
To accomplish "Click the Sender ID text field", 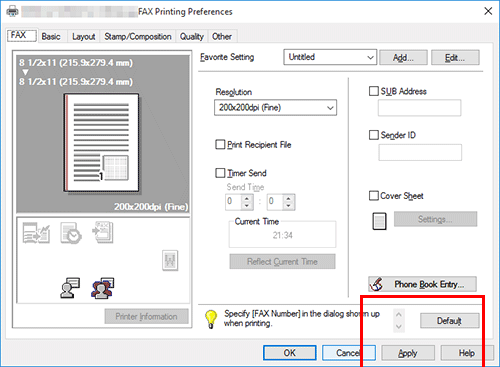I will 420,152.
